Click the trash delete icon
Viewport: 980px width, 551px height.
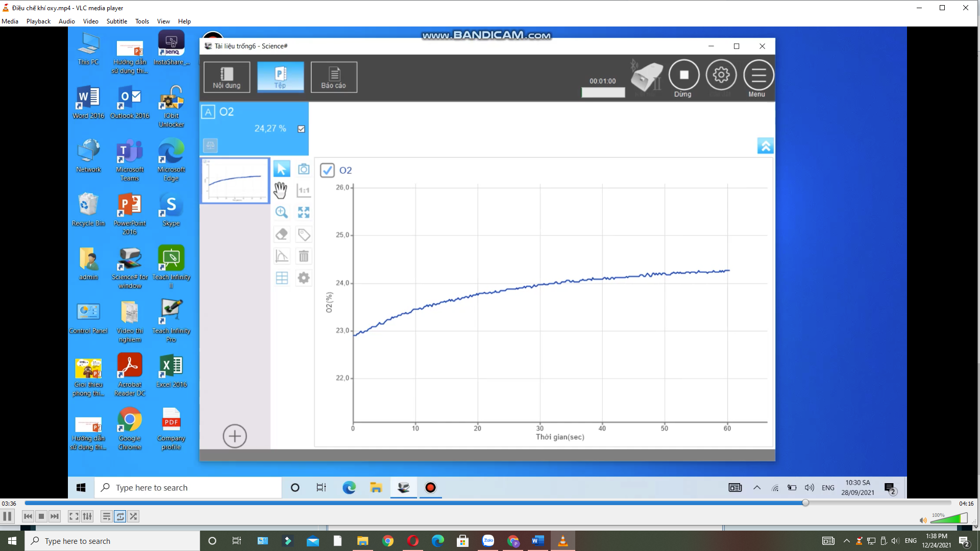[x=304, y=256]
